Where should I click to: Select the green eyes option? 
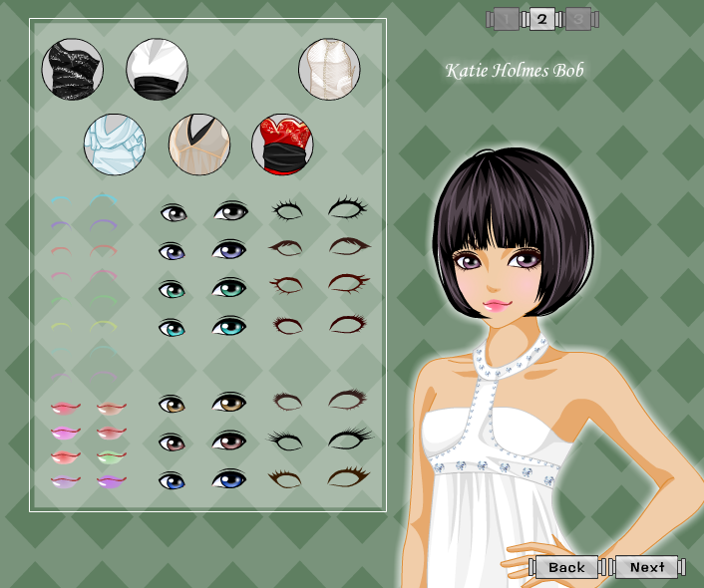point(203,289)
